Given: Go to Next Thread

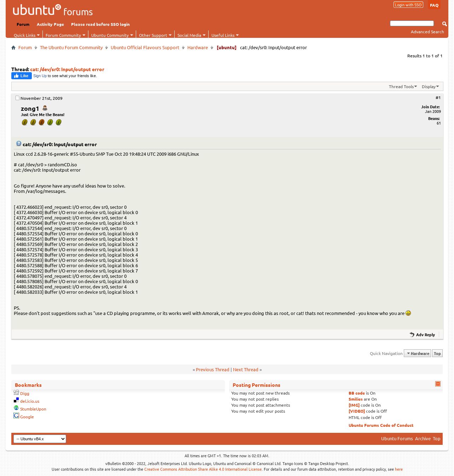Looking at the screenshot, I should pyautogui.click(x=246, y=369).
